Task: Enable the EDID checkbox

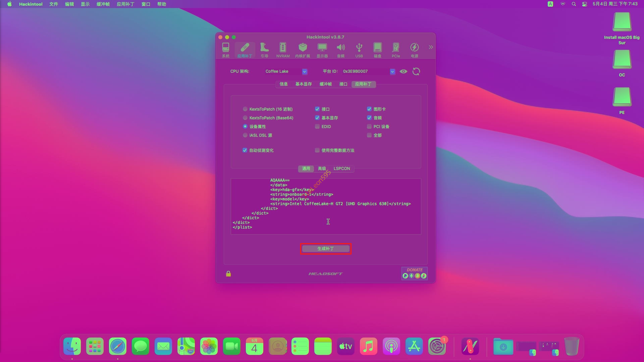Action: coord(317,126)
